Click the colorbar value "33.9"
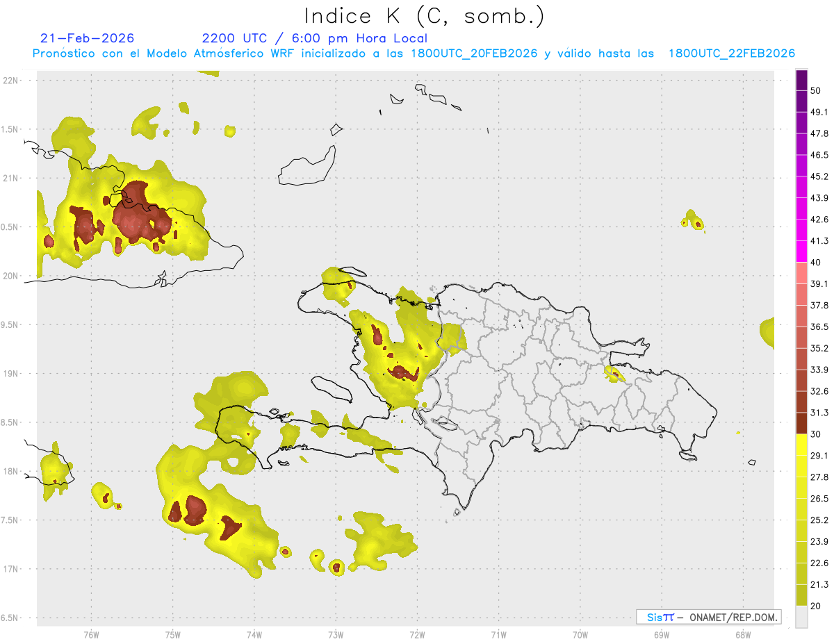 [820, 370]
